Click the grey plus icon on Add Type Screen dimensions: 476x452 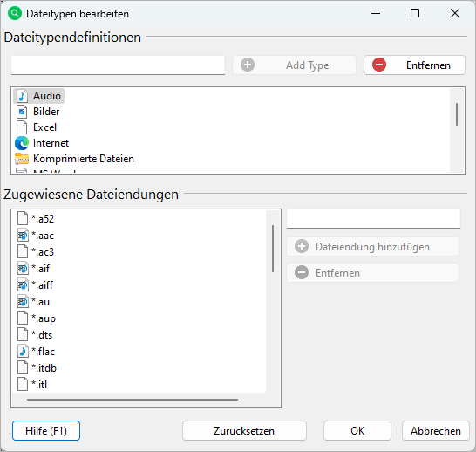(248, 65)
